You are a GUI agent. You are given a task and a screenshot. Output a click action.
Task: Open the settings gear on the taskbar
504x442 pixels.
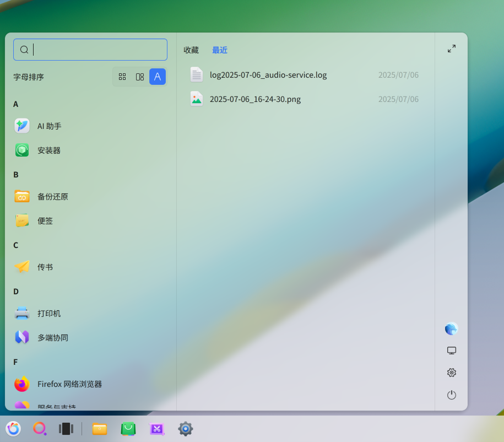click(x=186, y=428)
